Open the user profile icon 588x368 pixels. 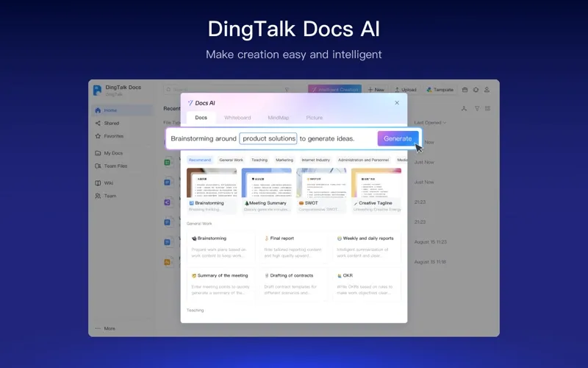coord(487,90)
